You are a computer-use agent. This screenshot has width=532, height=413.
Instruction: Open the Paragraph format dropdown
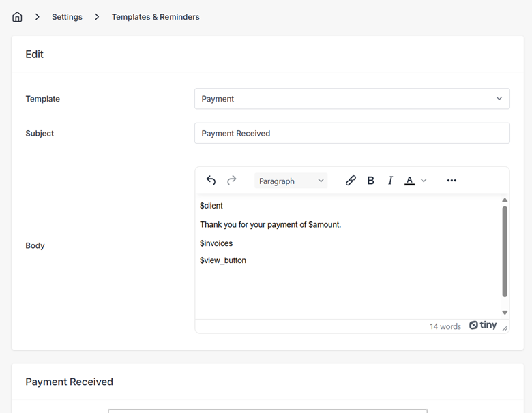[291, 181]
